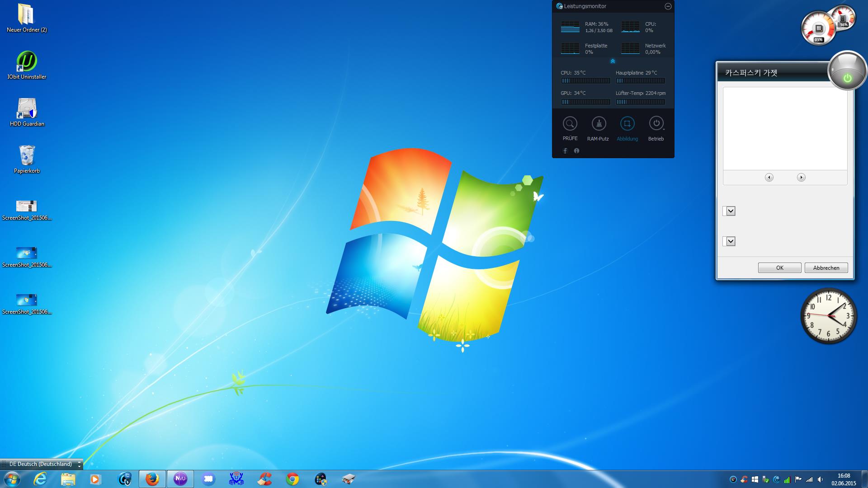Open the second dropdown in gadget settings
This screenshot has height=488, width=868.
[731, 241]
